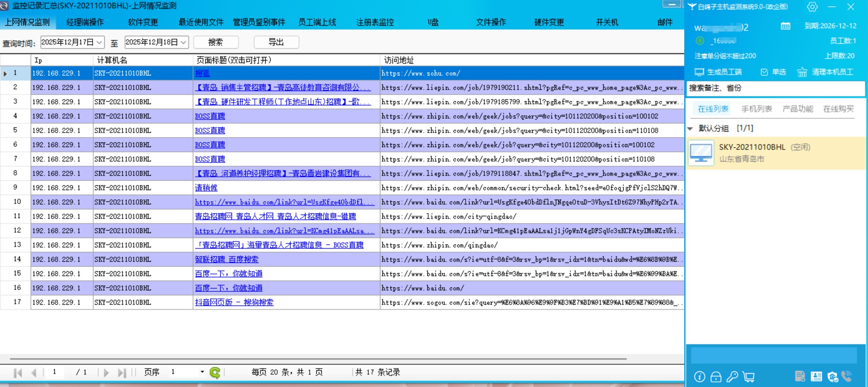
Task: Switch to the 手机列表 tab
Action: tap(757, 109)
